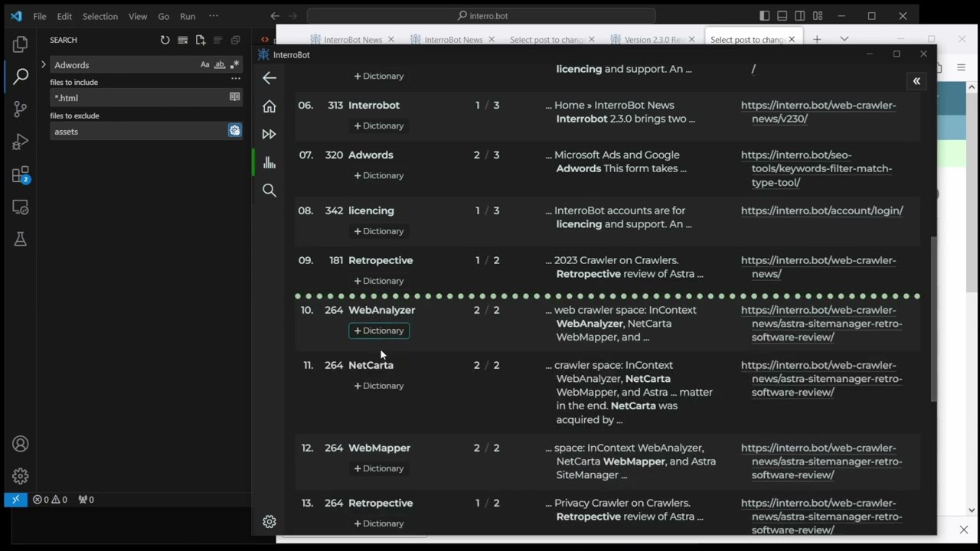Open the Testing flask view
Viewport: 980px width, 551px height.
pos(21,240)
